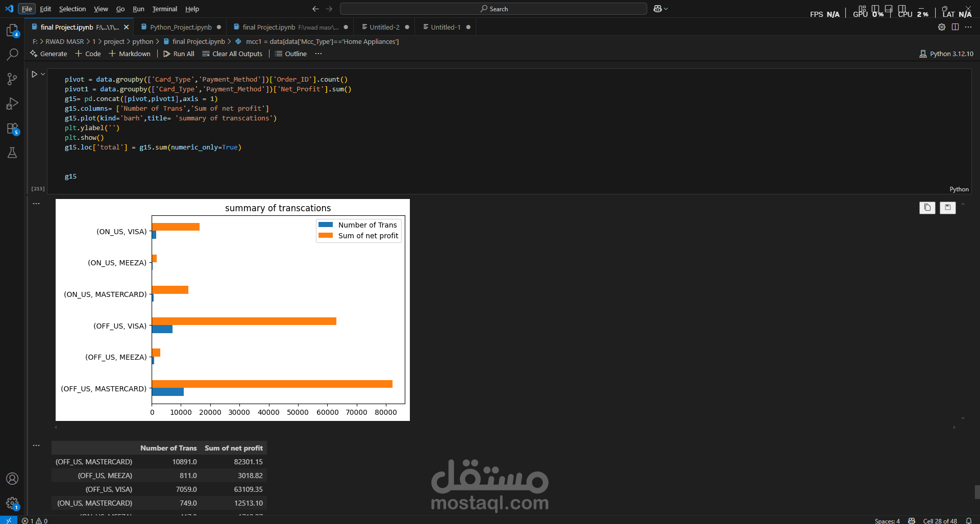Open the Manage gear menu
This screenshot has width=980, height=524.
[12, 504]
